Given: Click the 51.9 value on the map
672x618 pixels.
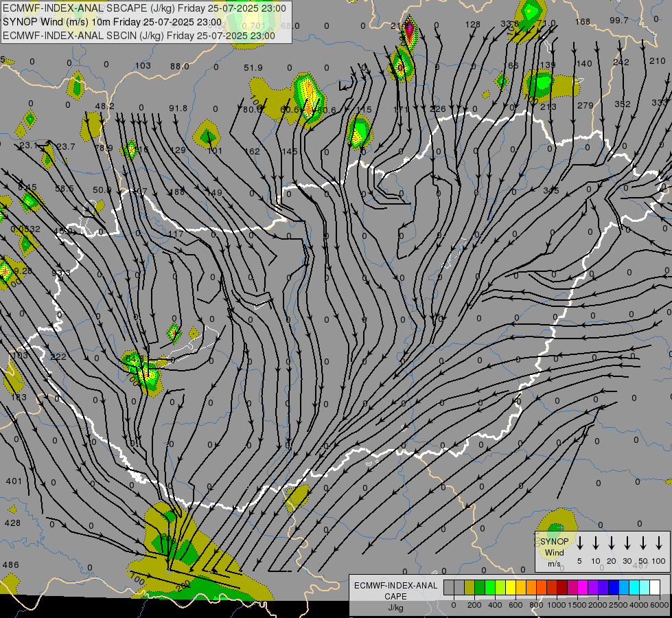Looking at the screenshot, I should pyautogui.click(x=253, y=67).
